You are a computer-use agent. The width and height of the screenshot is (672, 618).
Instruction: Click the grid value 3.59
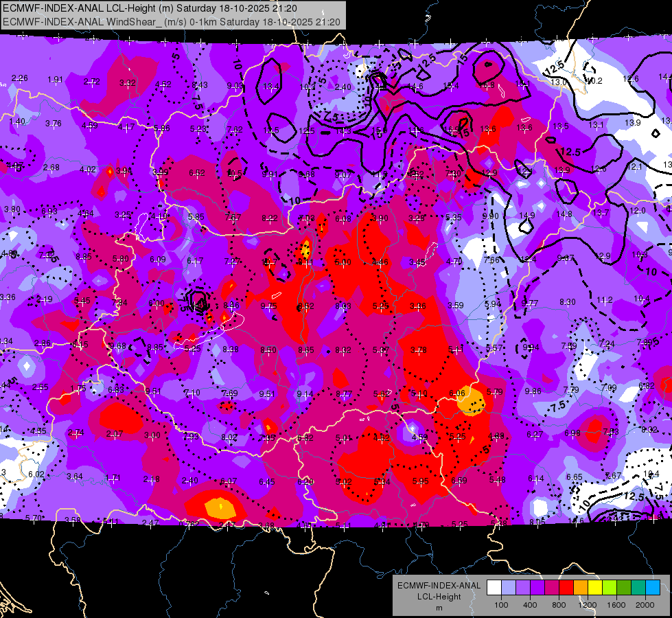(456, 305)
